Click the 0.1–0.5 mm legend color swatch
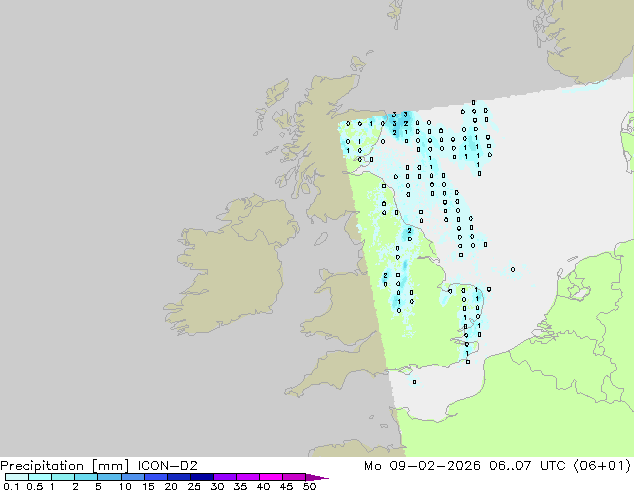Screen dimensions: 634x490 pyautogui.click(x=17, y=477)
